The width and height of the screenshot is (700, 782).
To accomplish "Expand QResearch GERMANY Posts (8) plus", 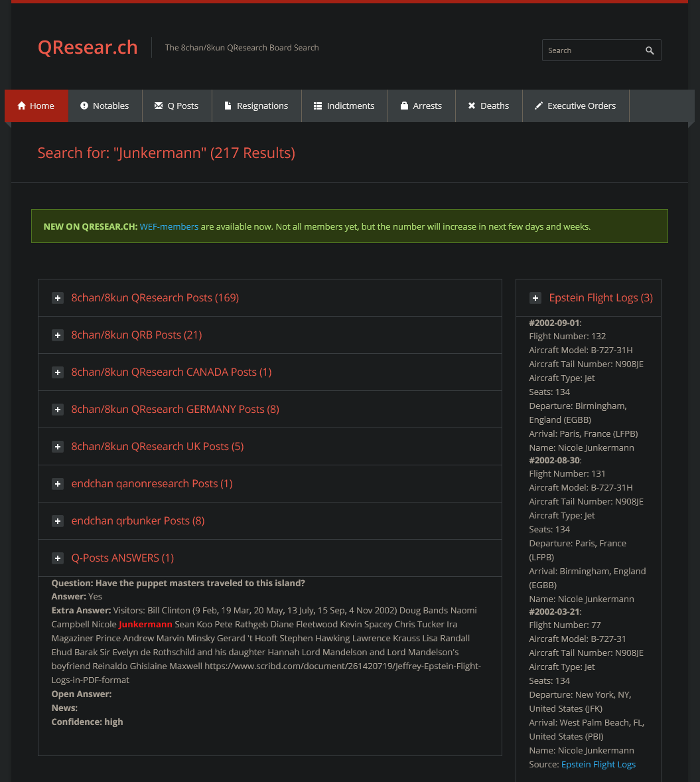I will [x=58, y=410].
